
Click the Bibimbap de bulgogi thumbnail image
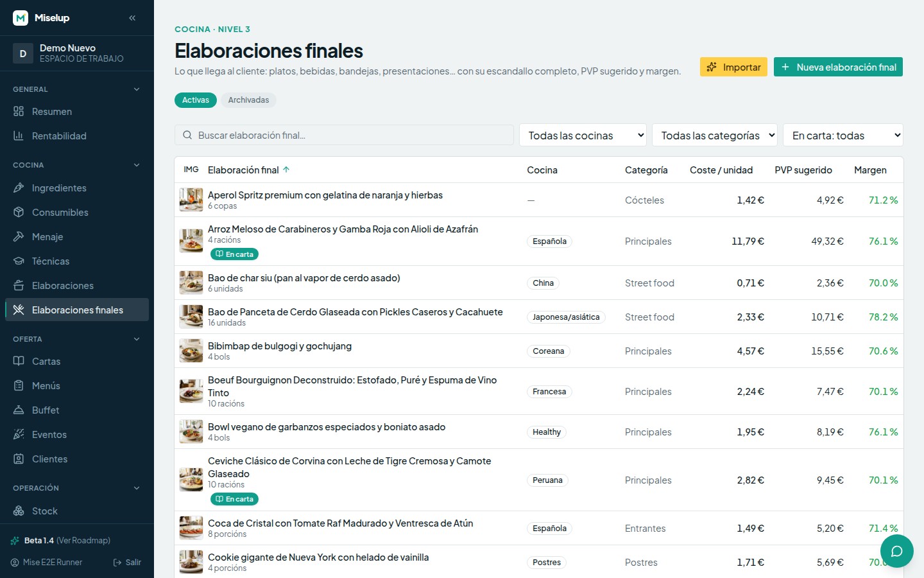(191, 351)
